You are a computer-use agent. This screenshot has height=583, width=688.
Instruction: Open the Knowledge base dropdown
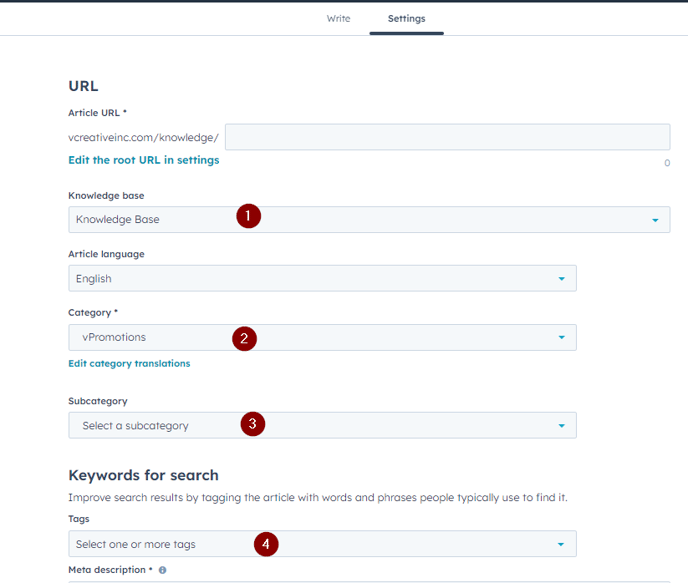(x=369, y=219)
